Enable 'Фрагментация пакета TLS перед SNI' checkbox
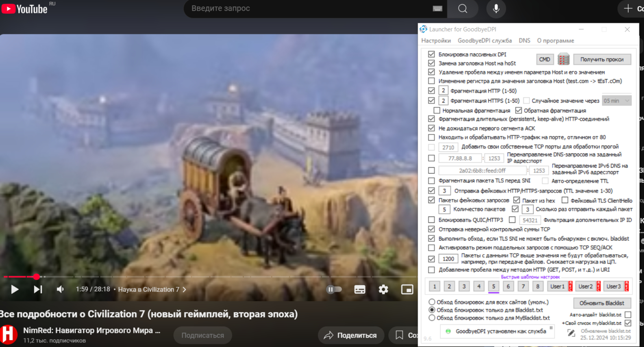The image size is (644, 347). [x=431, y=181]
